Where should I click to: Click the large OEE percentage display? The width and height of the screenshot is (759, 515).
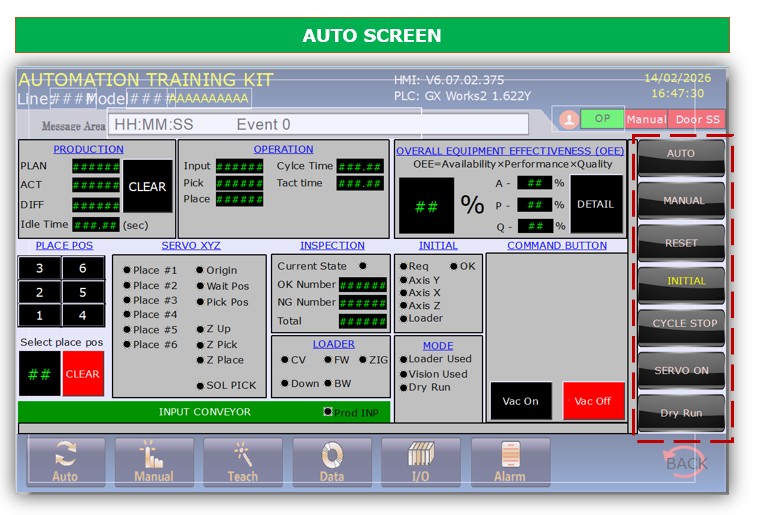click(426, 206)
